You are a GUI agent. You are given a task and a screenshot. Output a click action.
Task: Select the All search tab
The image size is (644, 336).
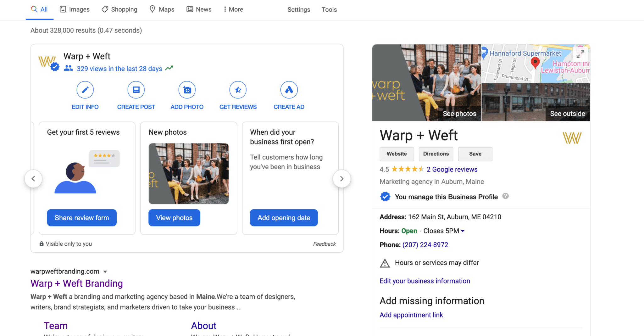[x=39, y=9]
